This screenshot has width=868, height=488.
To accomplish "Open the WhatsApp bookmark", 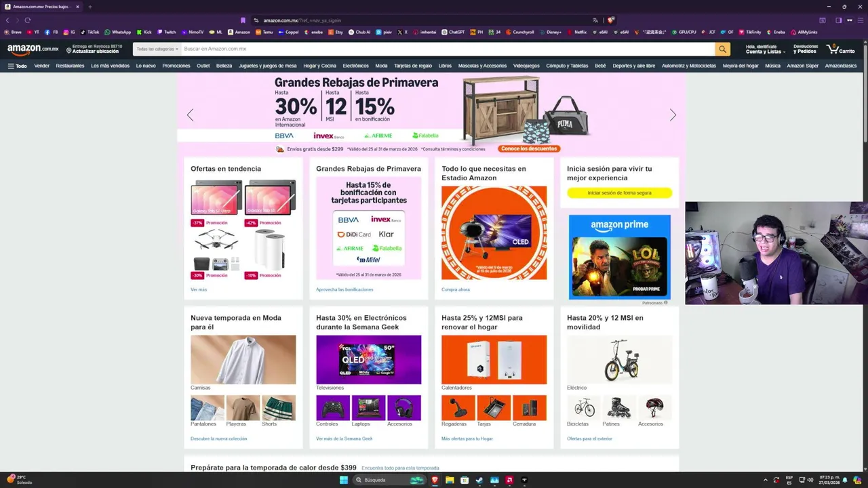I will pos(117,32).
